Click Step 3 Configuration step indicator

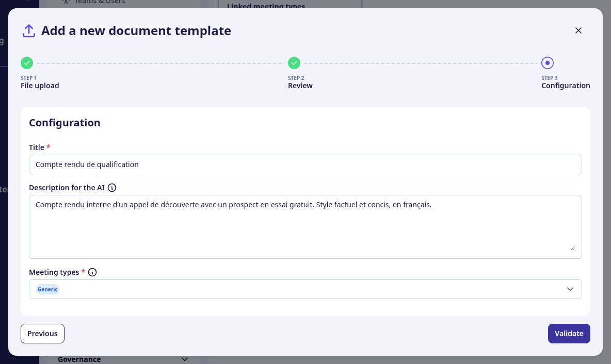(548, 63)
